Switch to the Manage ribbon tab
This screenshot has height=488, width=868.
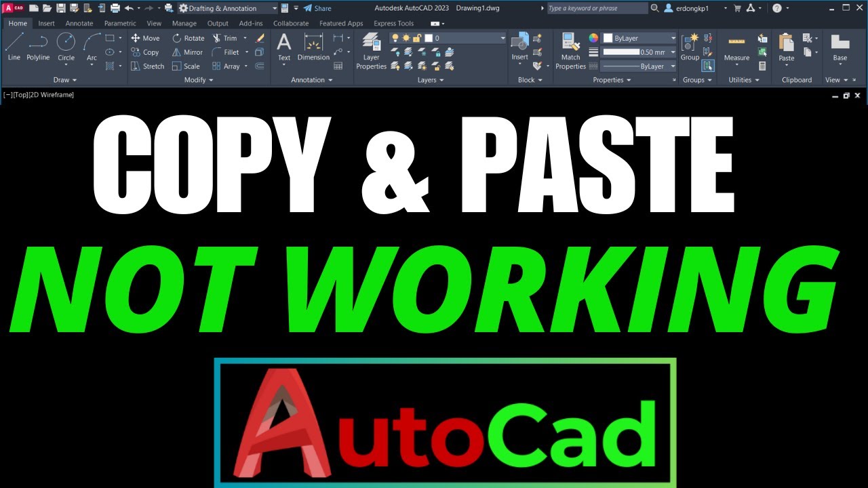point(184,23)
